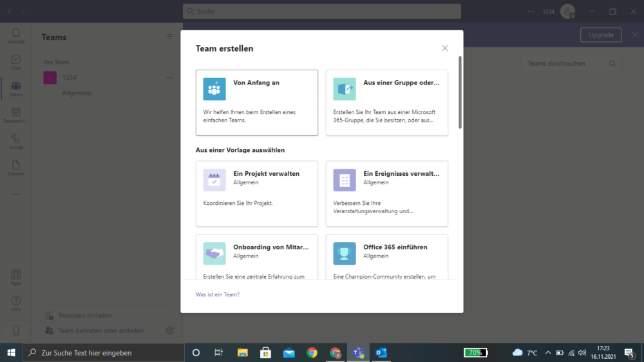The image size is (644, 362).
Task: Click the dialog vertical scrollbar
Action: 460,93
